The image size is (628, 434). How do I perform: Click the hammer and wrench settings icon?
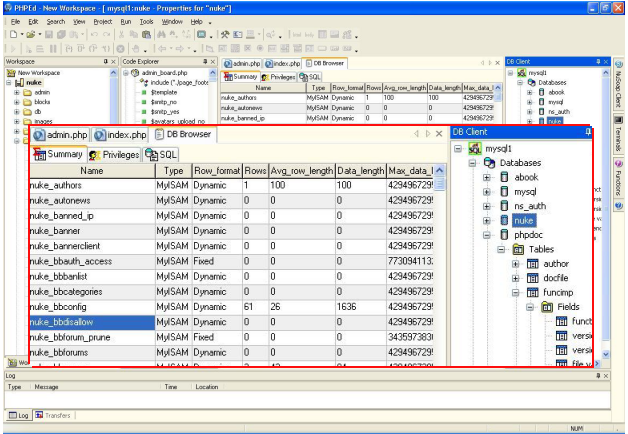coord(225,34)
